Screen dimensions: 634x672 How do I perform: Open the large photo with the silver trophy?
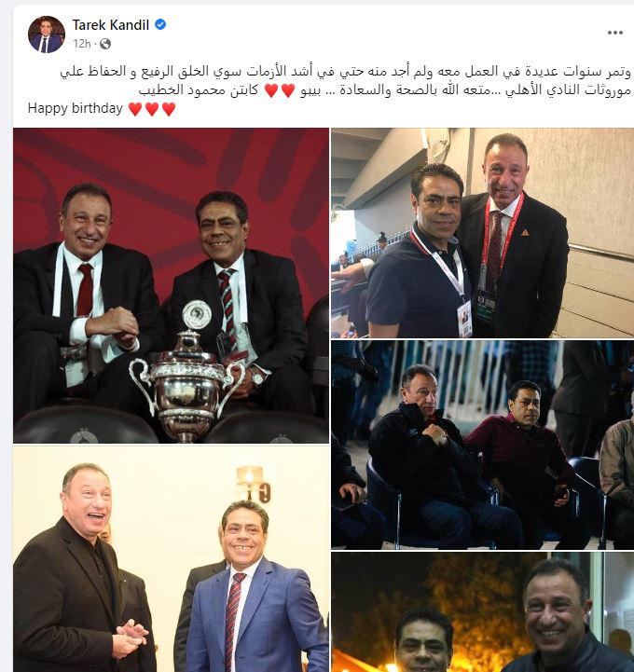pyautogui.click(x=171, y=285)
